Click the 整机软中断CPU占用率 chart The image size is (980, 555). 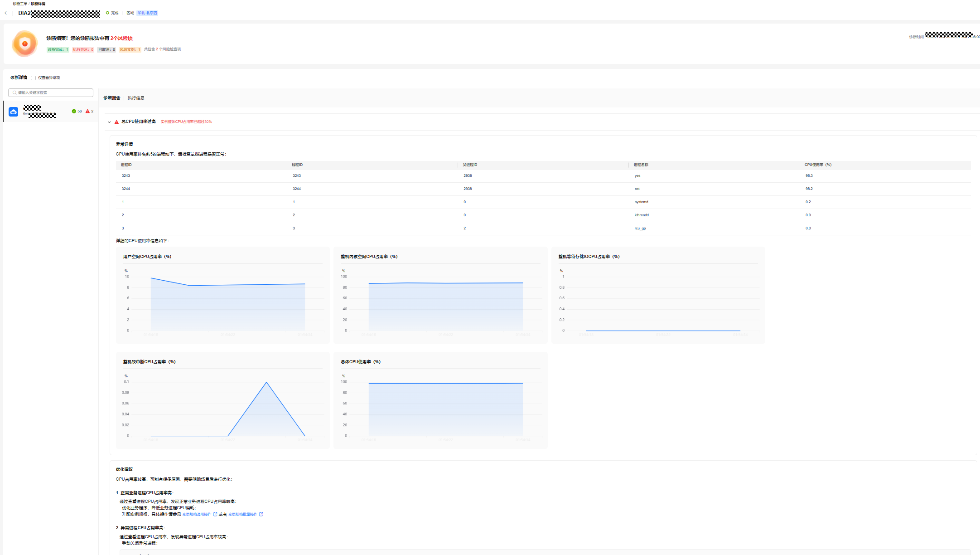pyautogui.click(x=223, y=400)
